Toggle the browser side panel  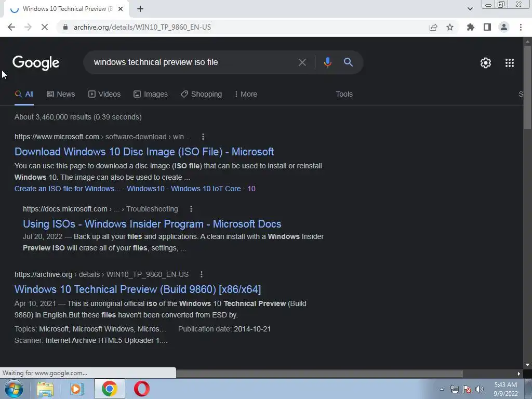487,27
